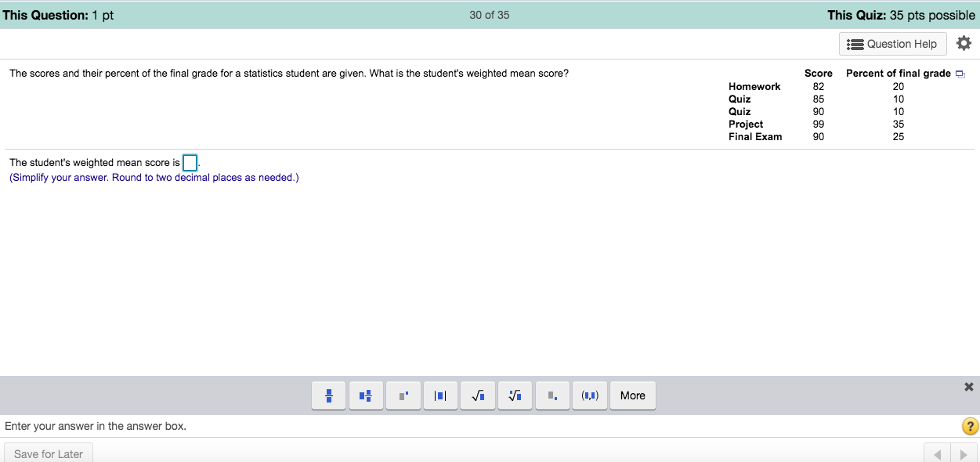The width and height of the screenshot is (980, 462).
Task: Click 'This Quiz: 35 pts possible'
Action: point(901,16)
